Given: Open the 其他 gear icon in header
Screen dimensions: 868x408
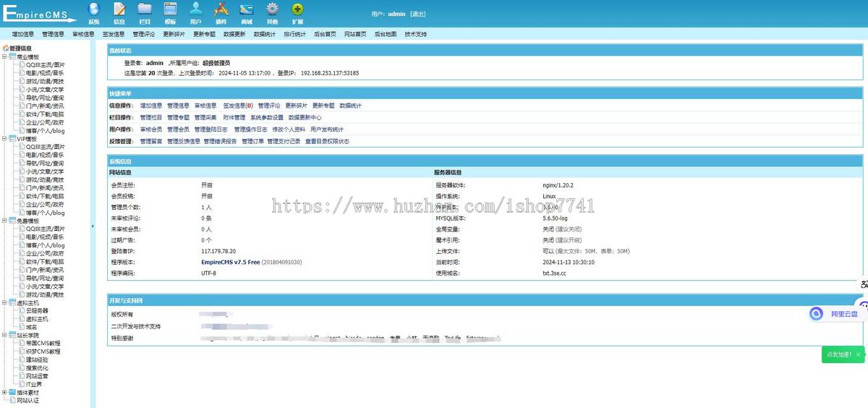Looking at the screenshot, I should pyautogui.click(x=272, y=9).
